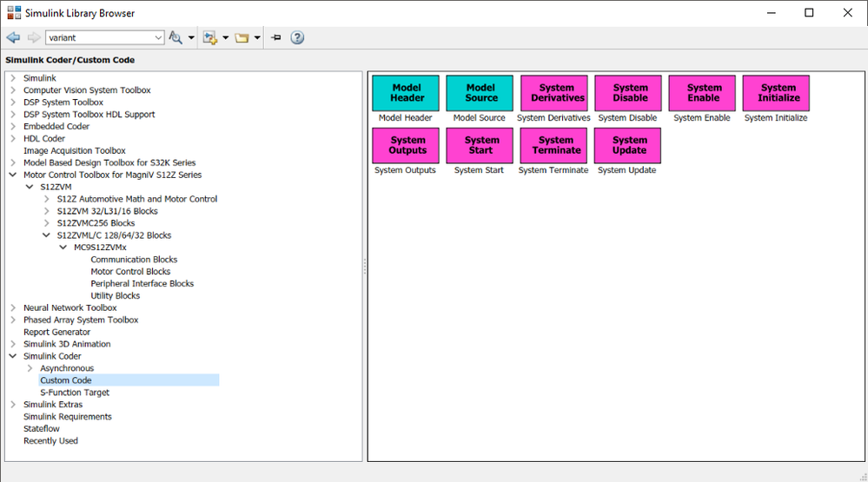Select Model Based Design Toolbox for S32K
Image resolution: width=868 pixels, height=482 pixels.
[109, 162]
